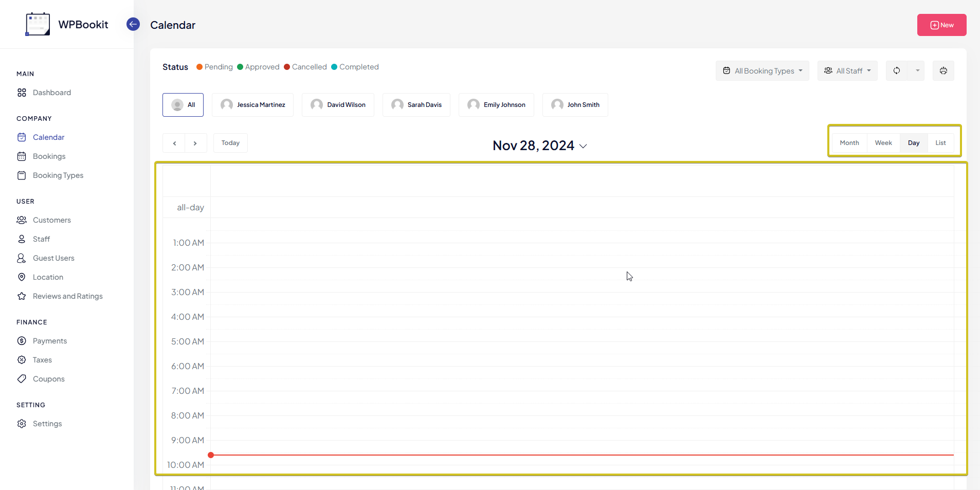Viewport: 980px width, 490px height.
Task: Select the All staff filter chip
Action: tap(183, 105)
